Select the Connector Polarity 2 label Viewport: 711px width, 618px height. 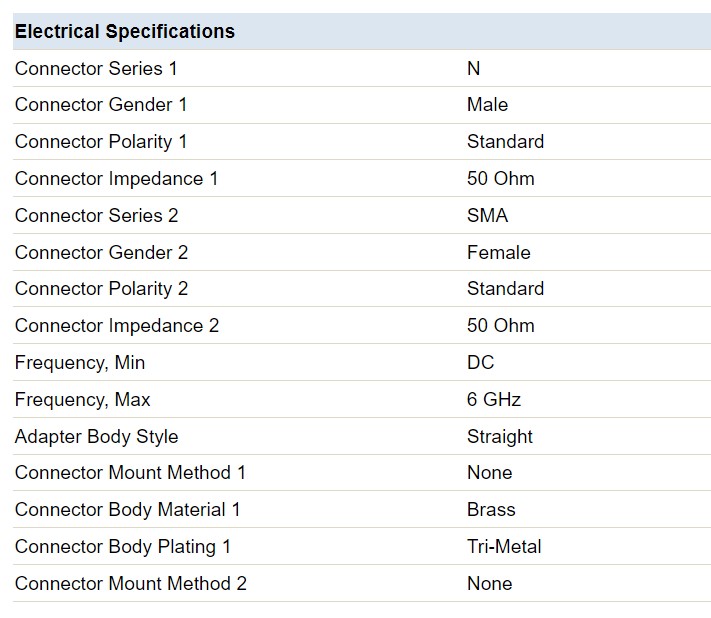point(101,289)
